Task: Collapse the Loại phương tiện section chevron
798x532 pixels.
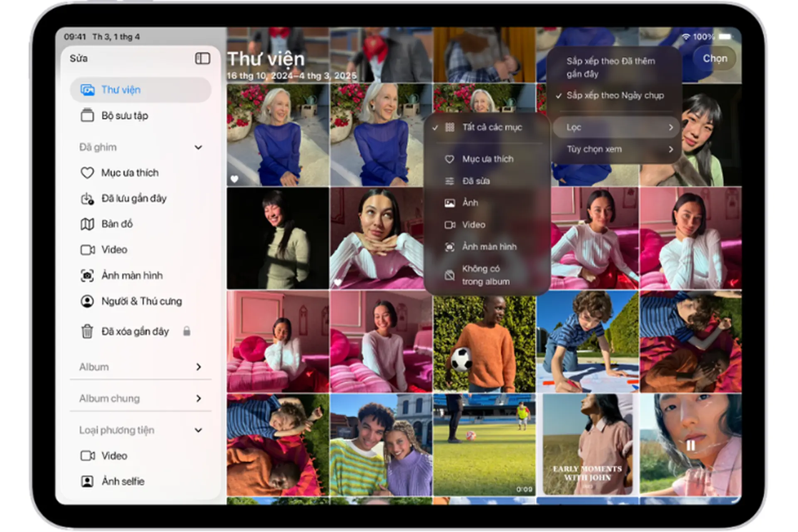Action: [x=198, y=430]
